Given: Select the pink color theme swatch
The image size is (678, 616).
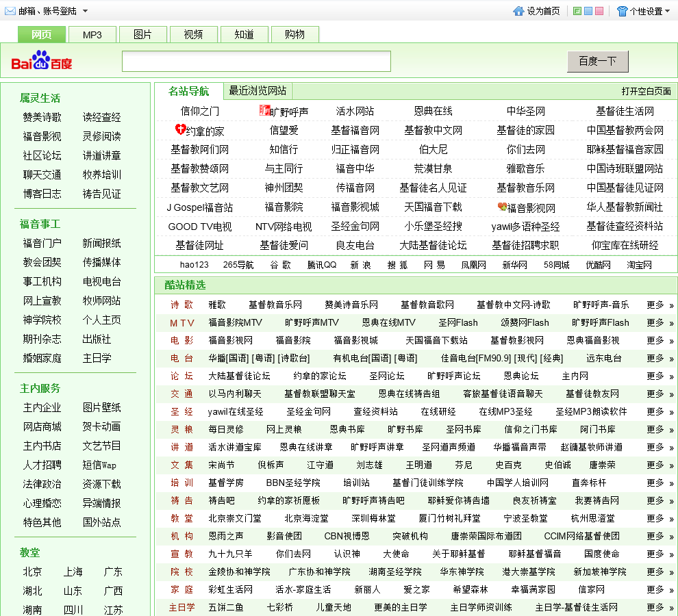Looking at the screenshot, I should [599, 11].
